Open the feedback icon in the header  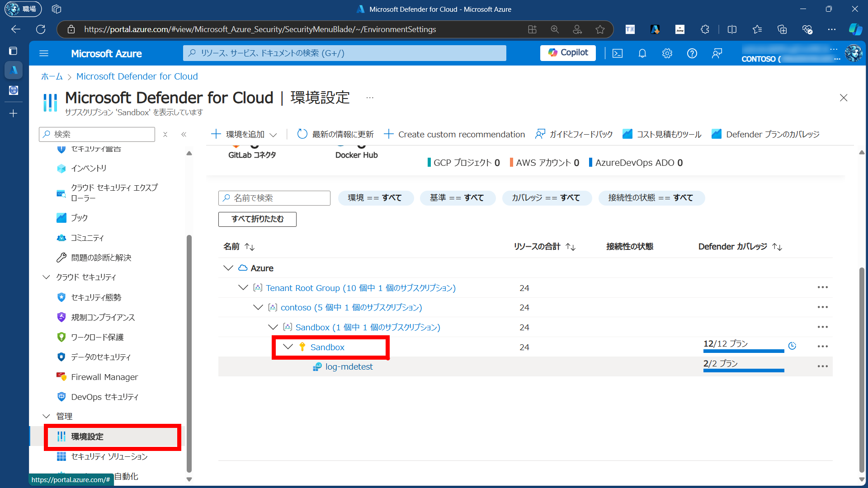(x=717, y=53)
